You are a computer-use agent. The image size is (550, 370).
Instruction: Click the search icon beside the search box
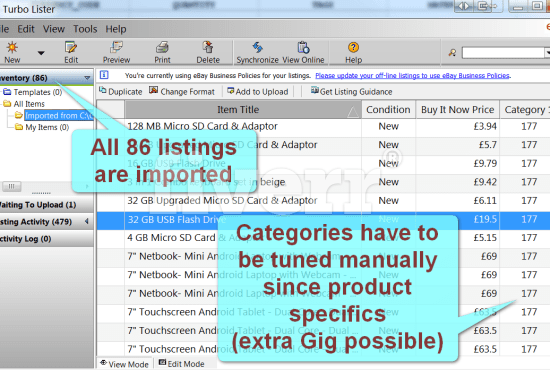point(452,53)
